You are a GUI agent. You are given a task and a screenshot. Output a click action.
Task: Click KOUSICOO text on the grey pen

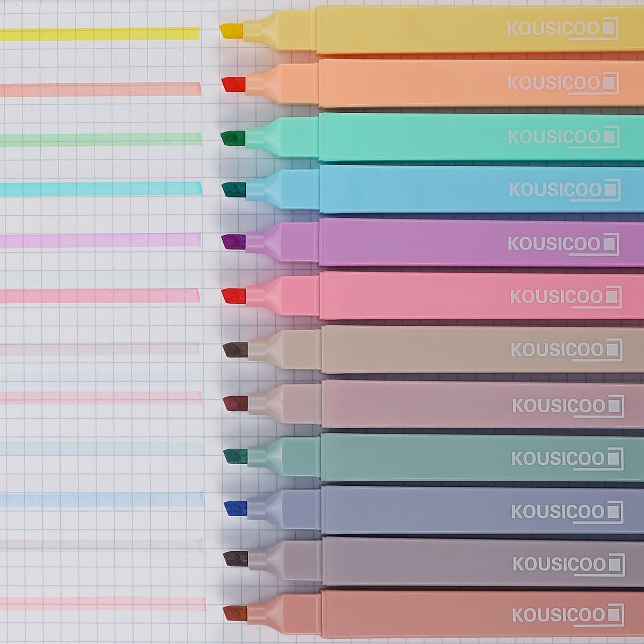click(558, 564)
